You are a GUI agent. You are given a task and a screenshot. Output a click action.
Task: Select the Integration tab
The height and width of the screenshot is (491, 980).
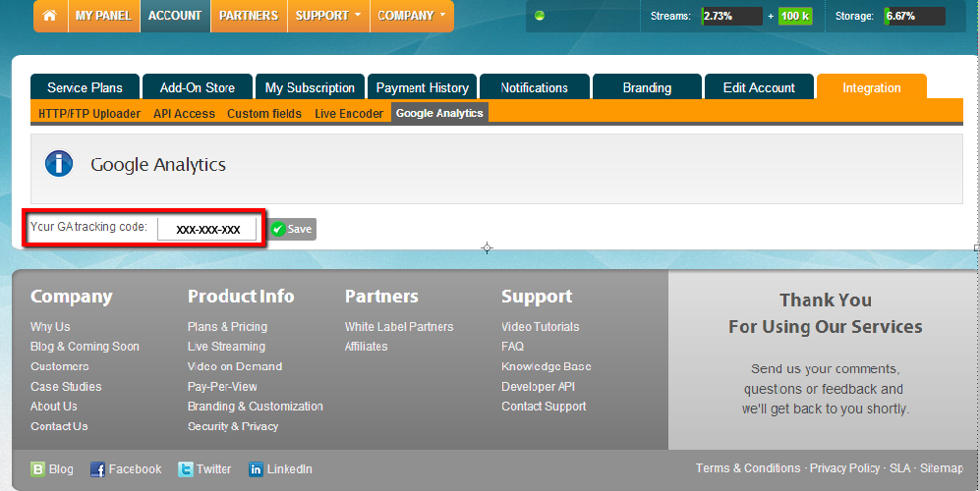tap(872, 87)
